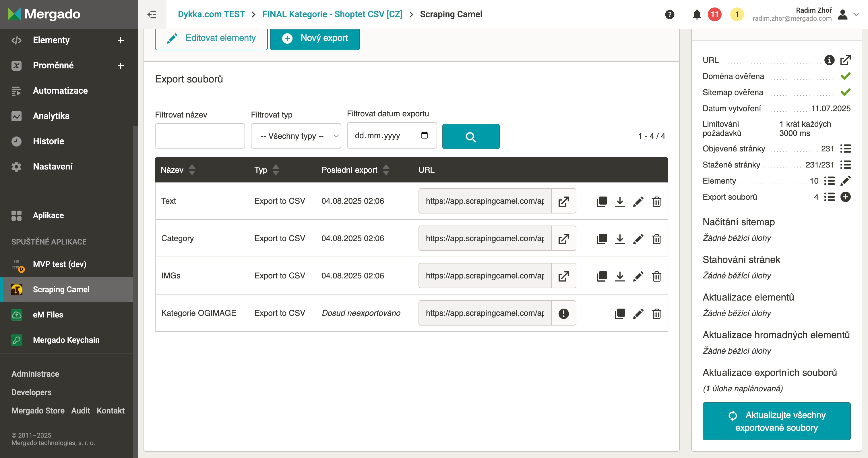
Task: Edit the IMGs export with pencil icon
Action: point(638,276)
